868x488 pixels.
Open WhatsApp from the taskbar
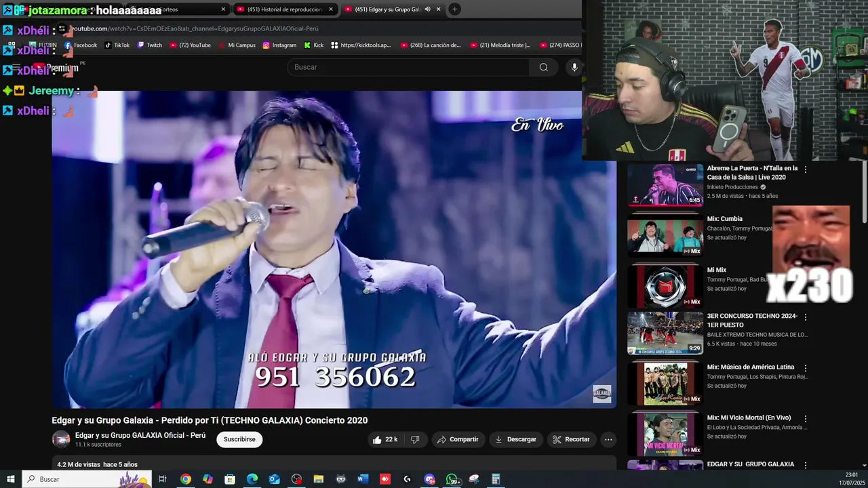pos(452,479)
